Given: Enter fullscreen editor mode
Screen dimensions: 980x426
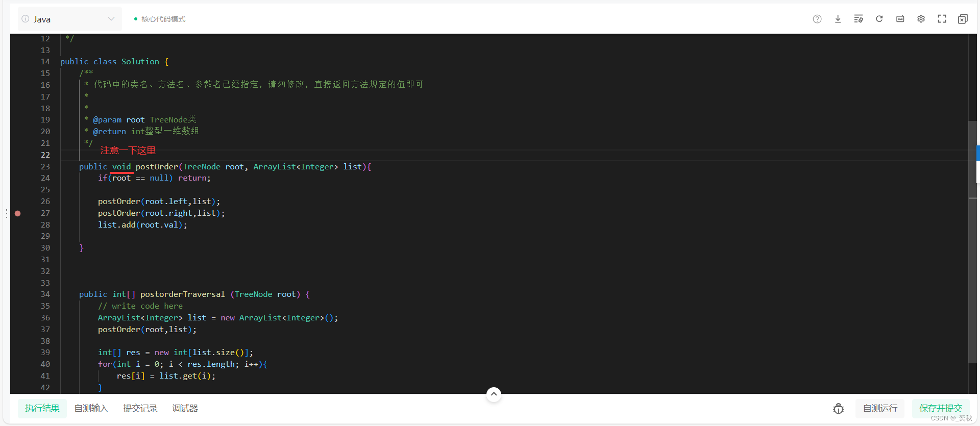Looking at the screenshot, I should (x=942, y=19).
